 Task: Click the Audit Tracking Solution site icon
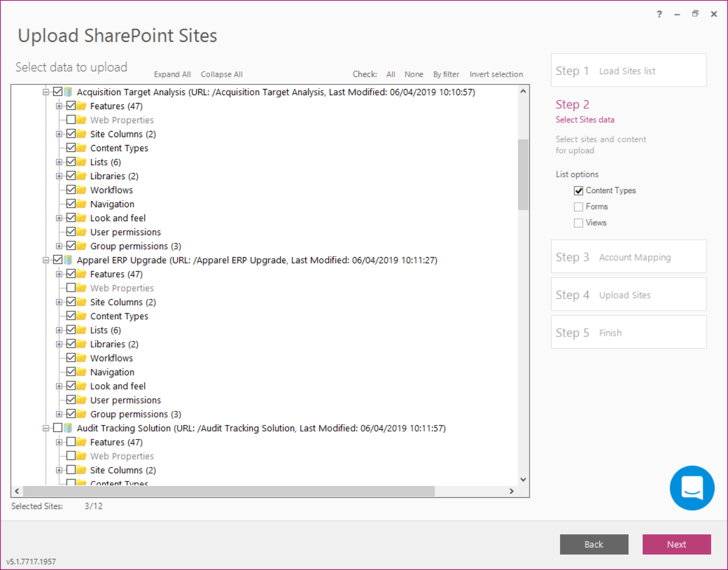point(68,428)
